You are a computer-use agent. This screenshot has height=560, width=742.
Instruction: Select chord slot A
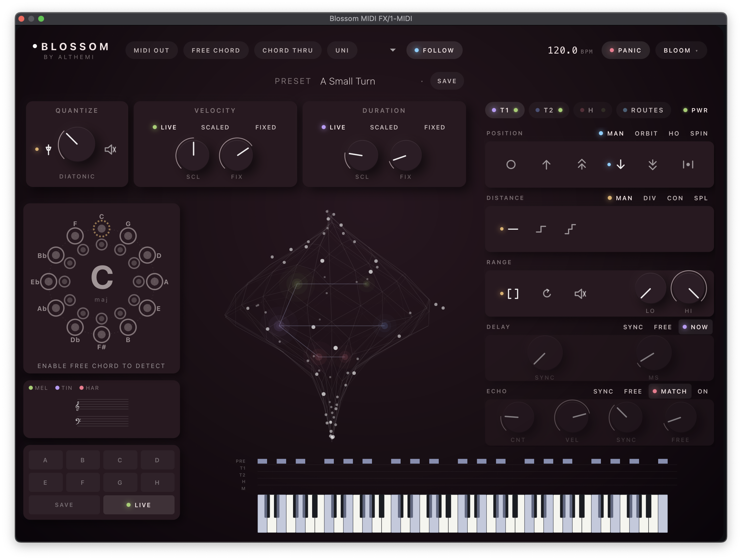click(x=45, y=460)
